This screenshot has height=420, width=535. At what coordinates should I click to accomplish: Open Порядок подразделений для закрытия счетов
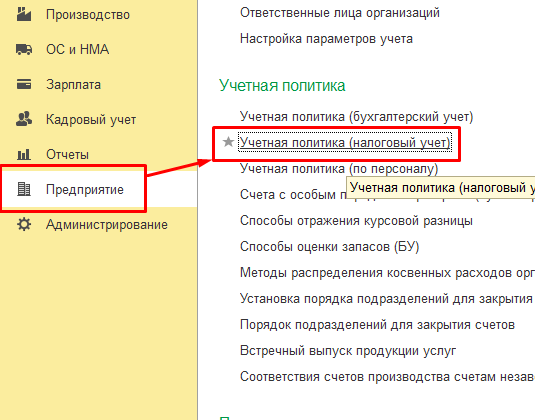tap(377, 324)
